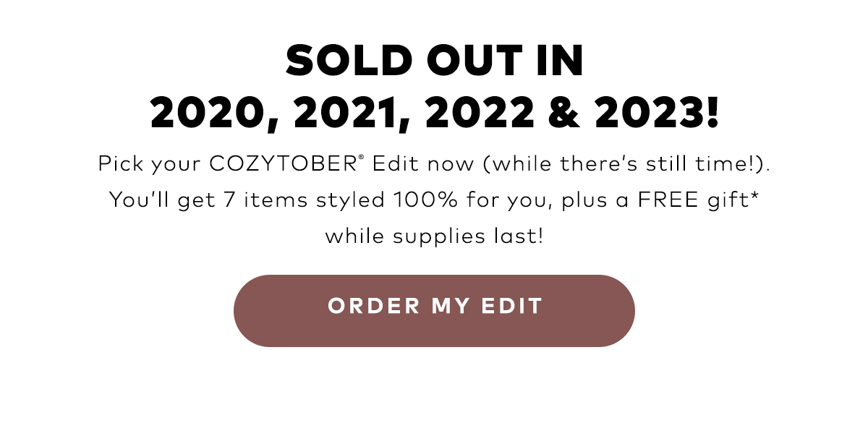
Task: Click the FREE gift* text
Action: point(697,199)
